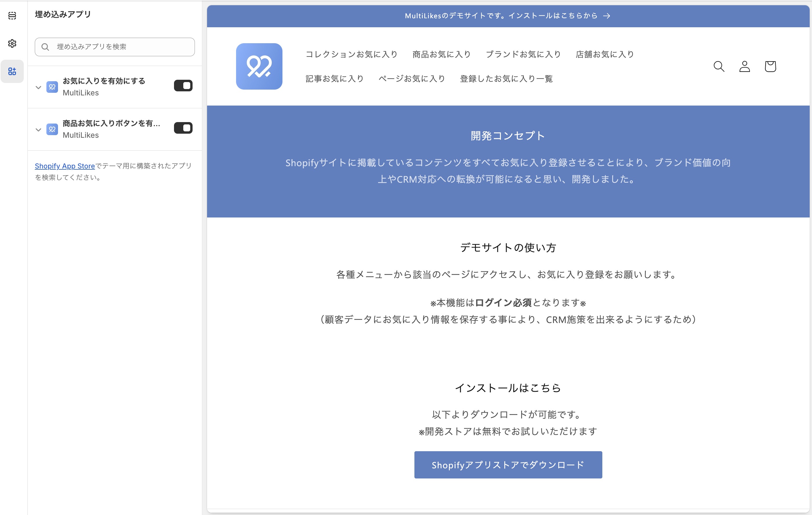Open the shopping cart bag icon
Image resolution: width=812 pixels, height=515 pixels.
click(x=770, y=66)
